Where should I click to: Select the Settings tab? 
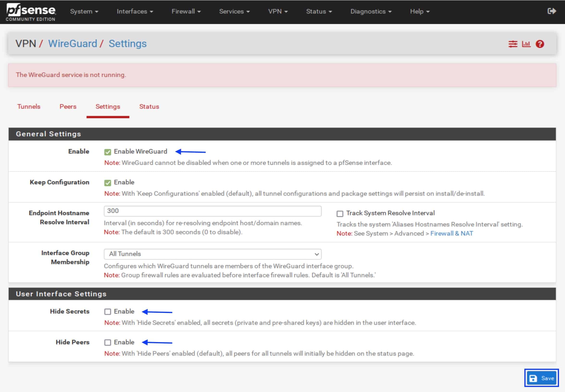pos(108,107)
